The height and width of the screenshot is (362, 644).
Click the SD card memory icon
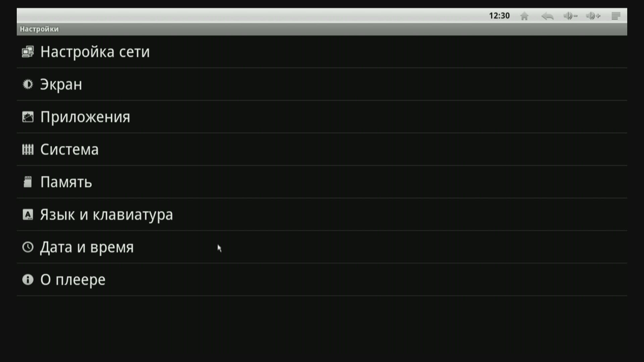[x=28, y=182]
